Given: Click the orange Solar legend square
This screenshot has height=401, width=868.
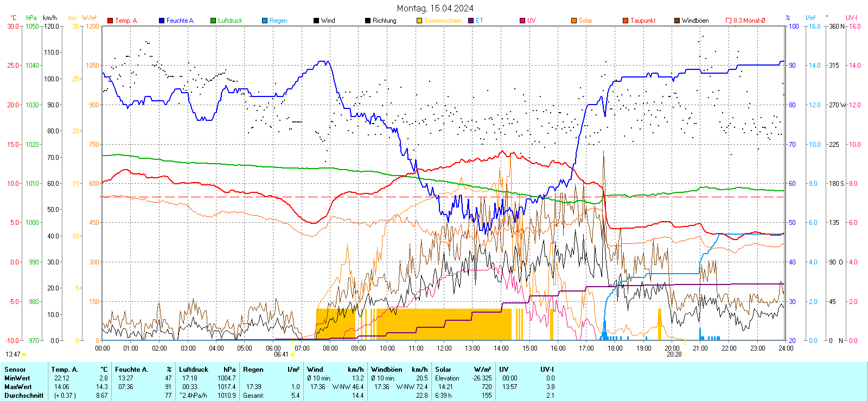Looking at the screenshot, I should 574,21.
